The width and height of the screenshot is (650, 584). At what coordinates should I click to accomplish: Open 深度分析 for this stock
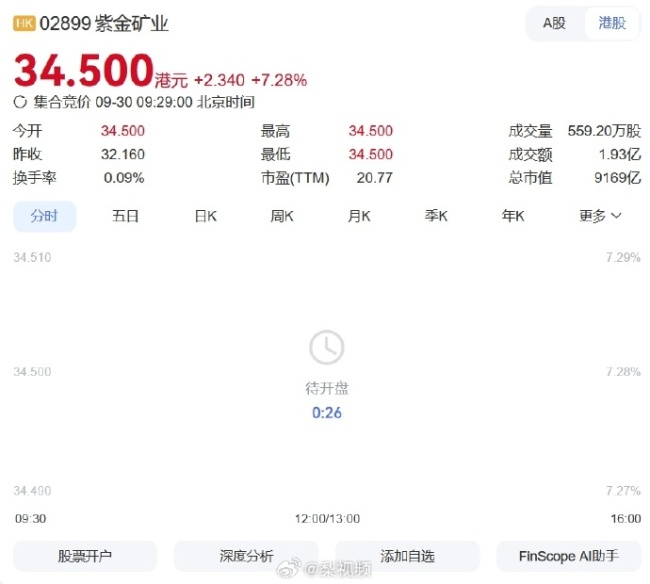pos(246,556)
